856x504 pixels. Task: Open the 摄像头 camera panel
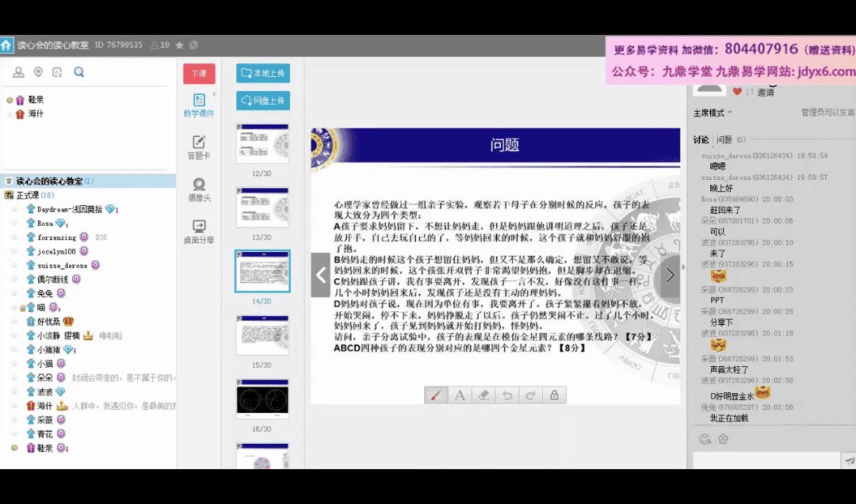point(199,189)
